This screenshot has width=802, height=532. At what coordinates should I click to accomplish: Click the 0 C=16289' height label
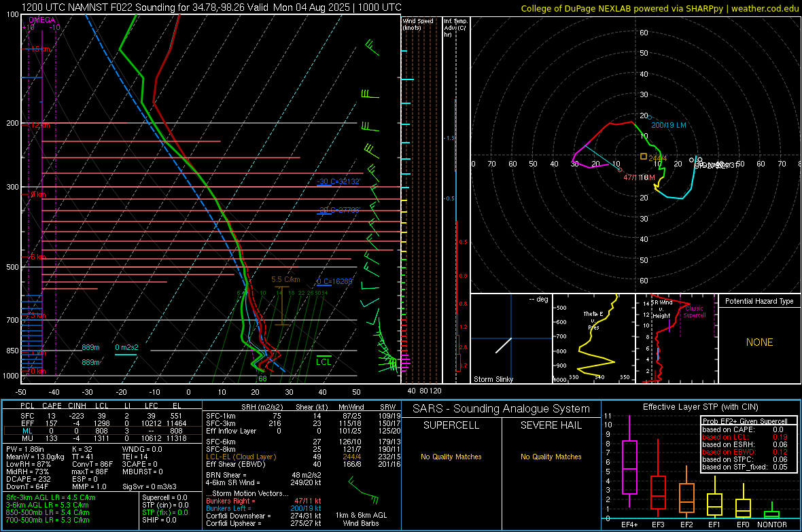coord(334,281)
